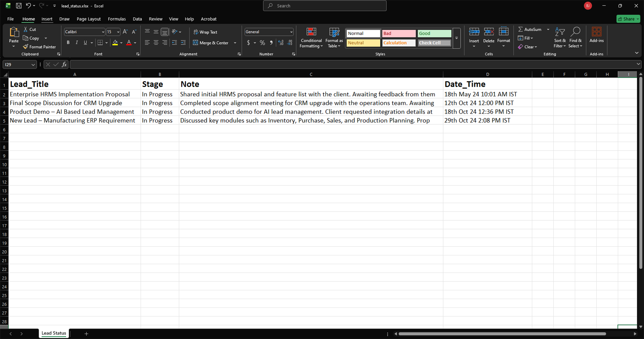Open the Formulas ribbon tab
Image resolution: width=644 pixels, height=339 pixels.
pyautogui.click(x=117, y=19)
